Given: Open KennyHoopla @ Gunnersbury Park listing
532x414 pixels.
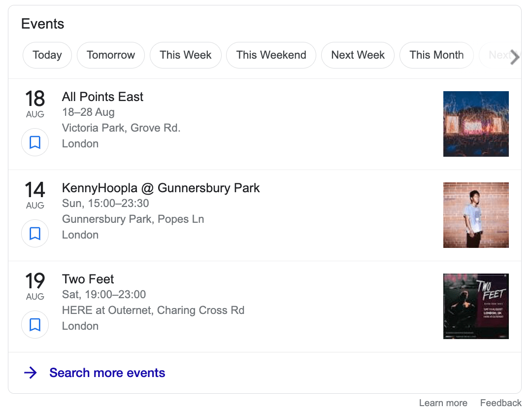Looking at the screenshot, I should pyautogui.click(x=161, y=188).
